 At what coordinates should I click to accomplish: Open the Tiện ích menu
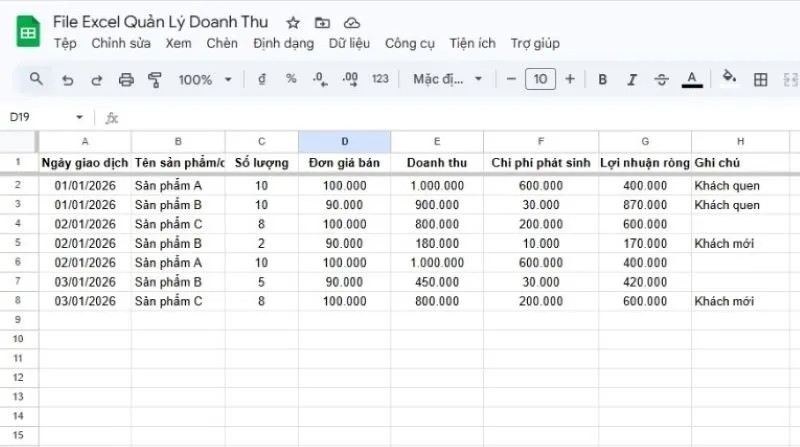(472, 43)
